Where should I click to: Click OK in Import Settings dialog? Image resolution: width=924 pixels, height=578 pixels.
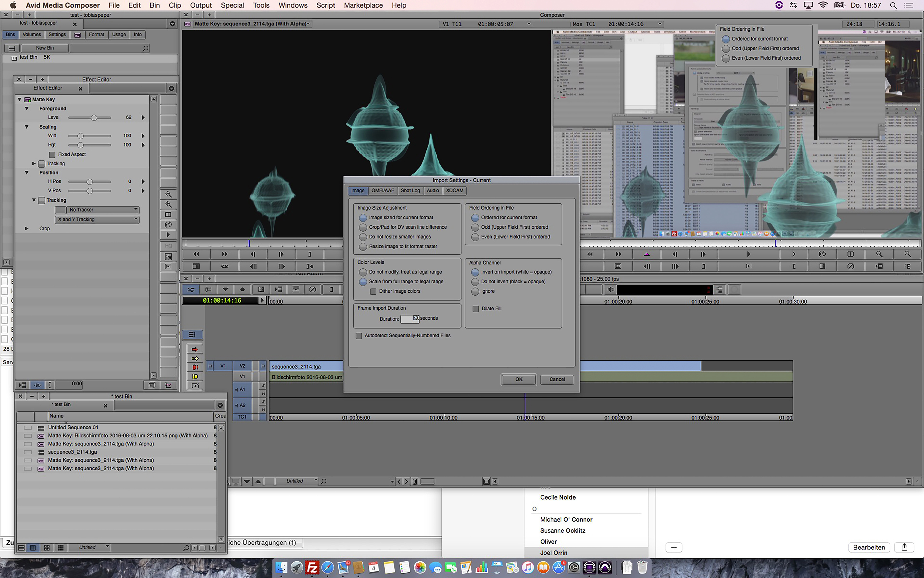(518, 379)
